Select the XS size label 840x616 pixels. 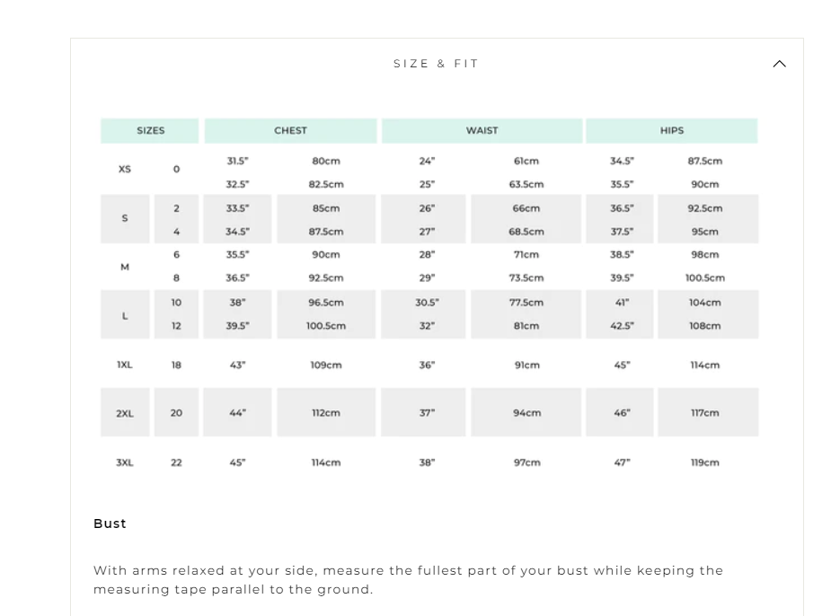[x=125, y=169]
